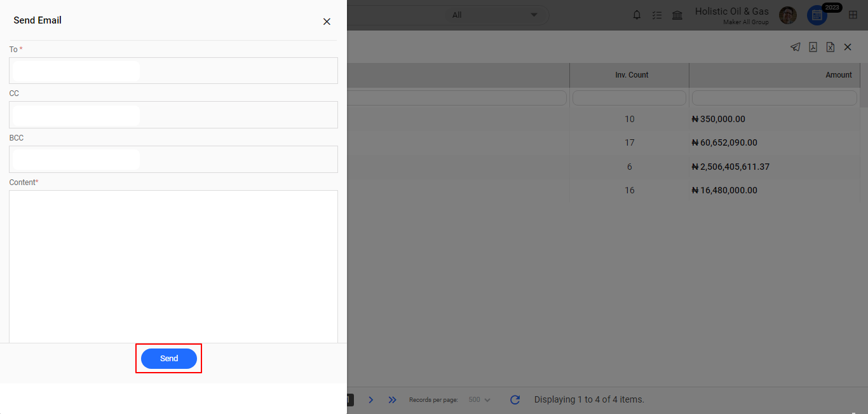The width and height of the screenshot is (868, 414).
Task: Click the Inv. Count filter box
Action: pos(629,98)
